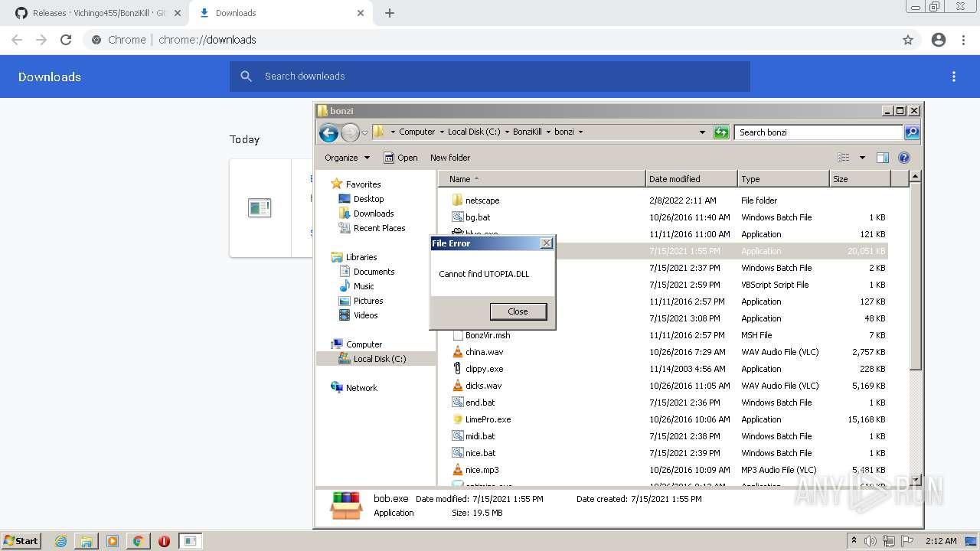Expand BonziKill breadcrumb dropdown arrow
Screen dimensions: 980x551
[x=548, y=132]
